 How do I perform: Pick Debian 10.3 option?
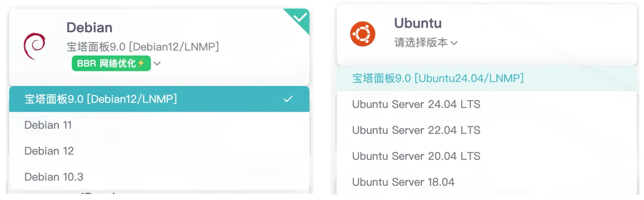(x=159, y=177)
